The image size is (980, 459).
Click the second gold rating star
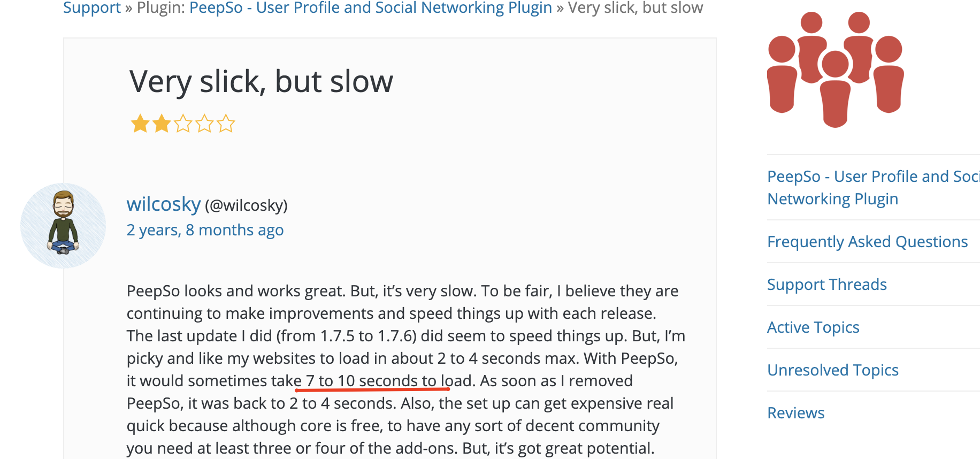coord(162,124)
